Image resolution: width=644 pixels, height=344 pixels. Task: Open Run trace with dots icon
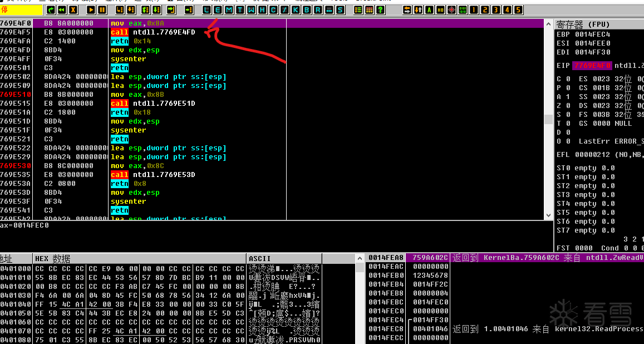tap(328, 9)
